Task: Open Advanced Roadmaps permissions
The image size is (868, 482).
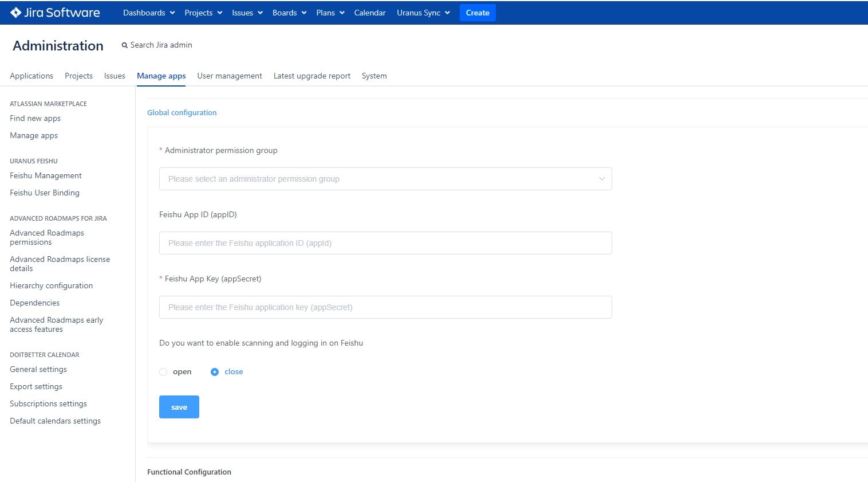Action: tap(47, 237)
